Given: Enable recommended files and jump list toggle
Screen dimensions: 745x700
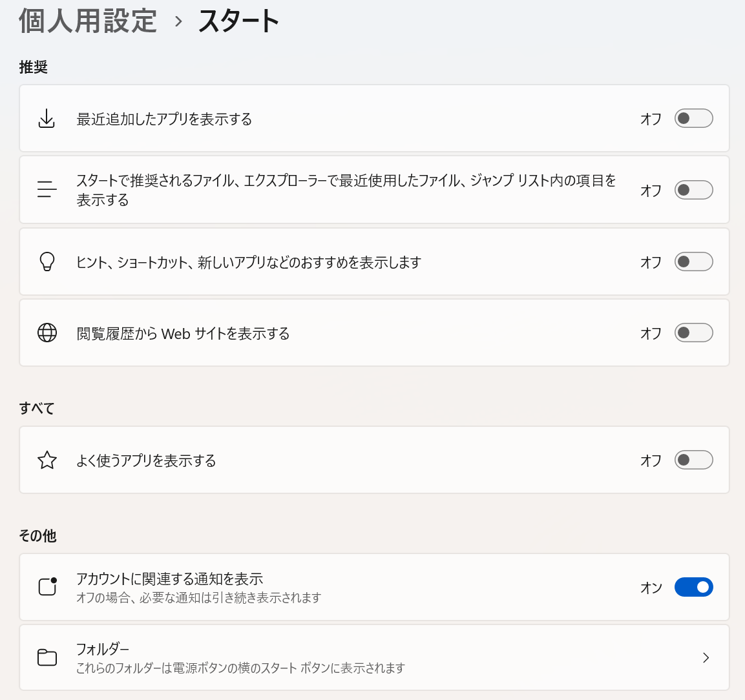Looking at the screenshot, I should click(x=694, y=190).
